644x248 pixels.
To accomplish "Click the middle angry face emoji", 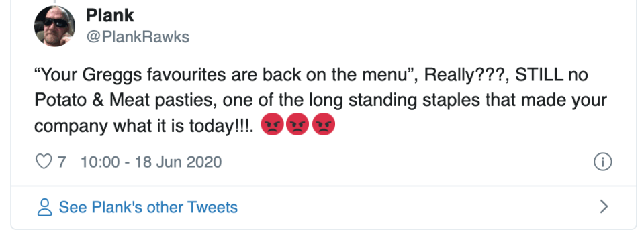I will click(297, 124).
